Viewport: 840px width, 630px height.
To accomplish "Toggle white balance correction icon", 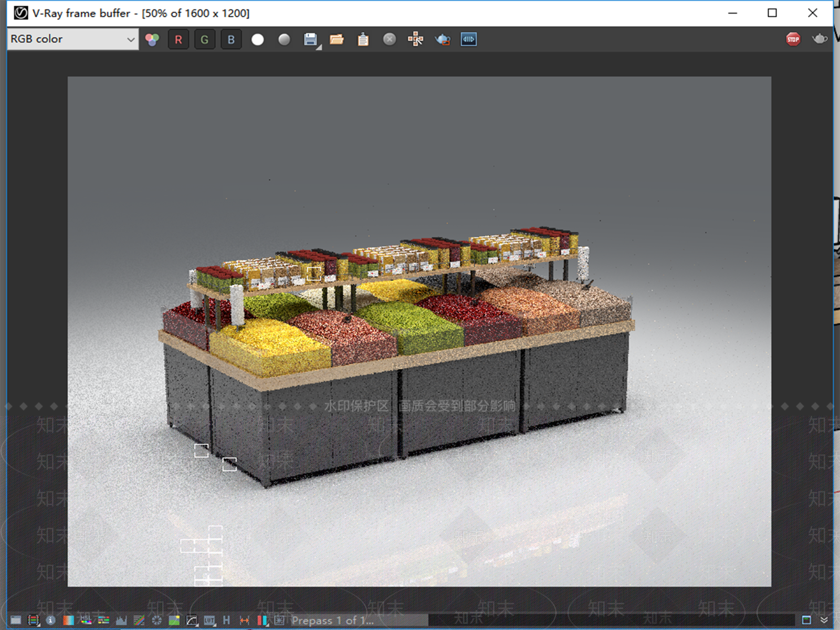I will 68,620.
